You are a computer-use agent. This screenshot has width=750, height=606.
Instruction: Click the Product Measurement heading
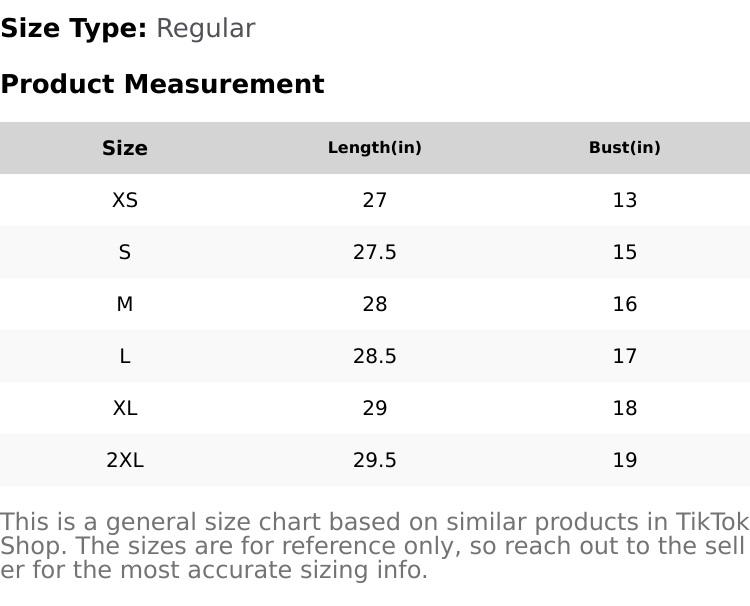162,84
